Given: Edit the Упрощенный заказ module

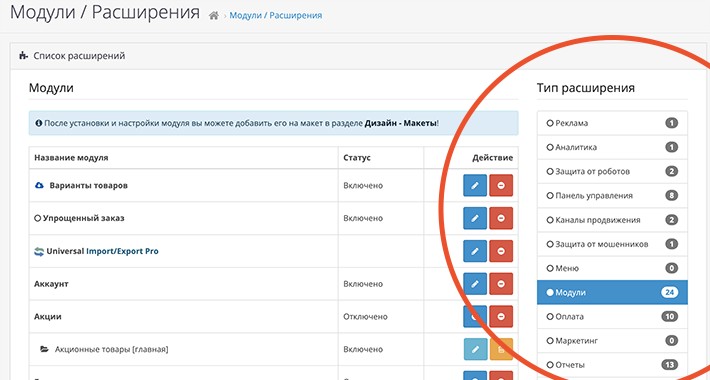Looking at the screenshot, I should click(x=475, y=218).
